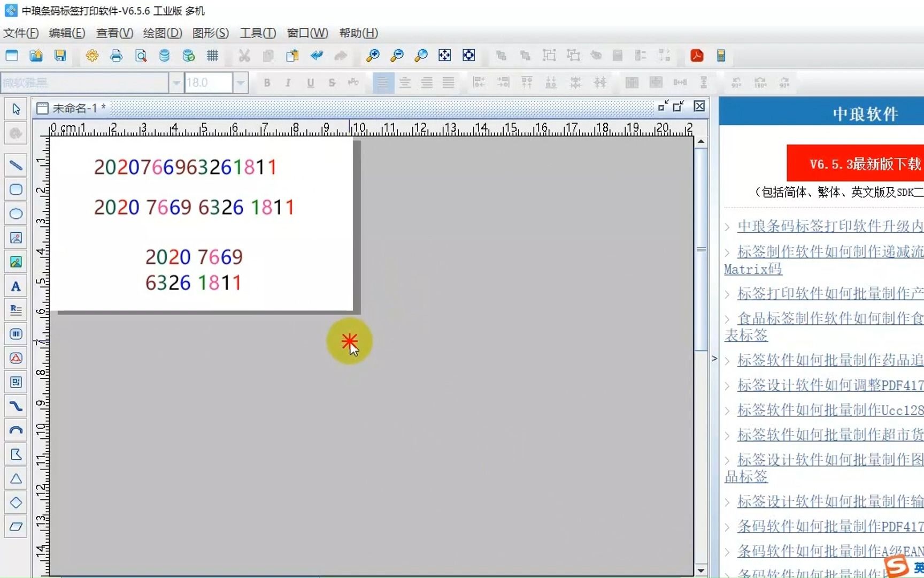
Task: Undo the last action
Action: (x=317, y=56)
